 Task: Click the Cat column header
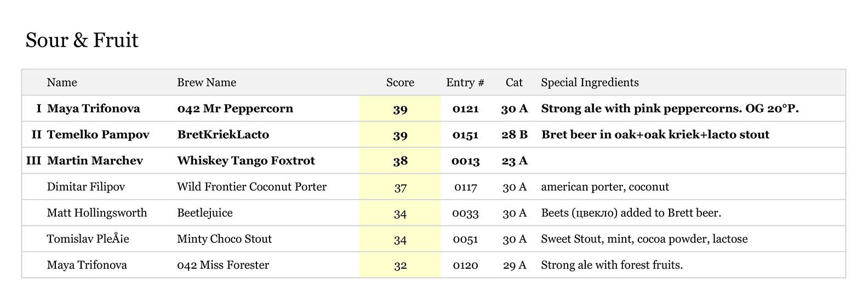click(x=514, y=83)
